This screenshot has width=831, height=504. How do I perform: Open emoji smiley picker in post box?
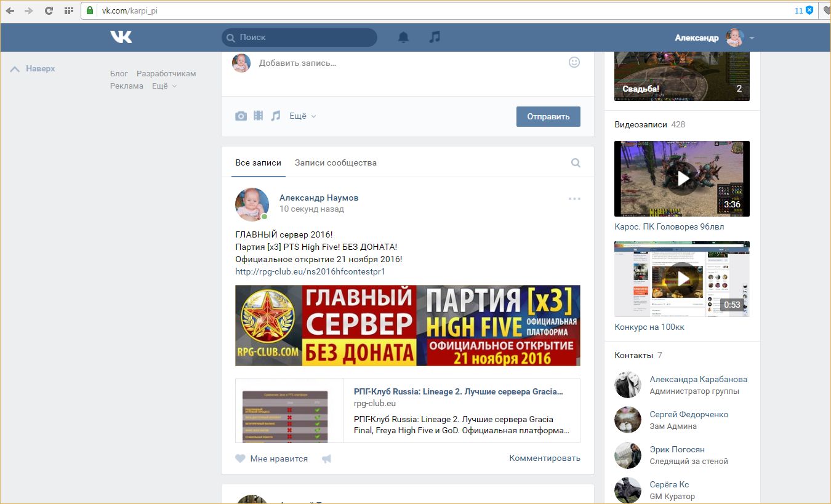pyautogui.click(x=574, y=62)
